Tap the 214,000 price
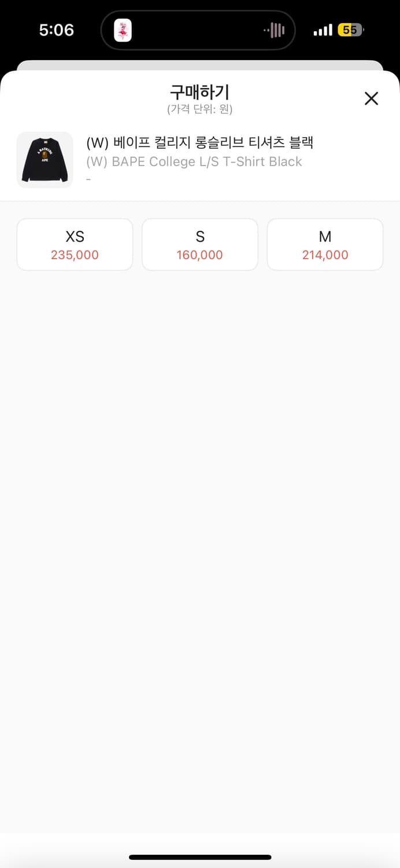The width and height of the screenshot is (400, 868). (325, 255)
